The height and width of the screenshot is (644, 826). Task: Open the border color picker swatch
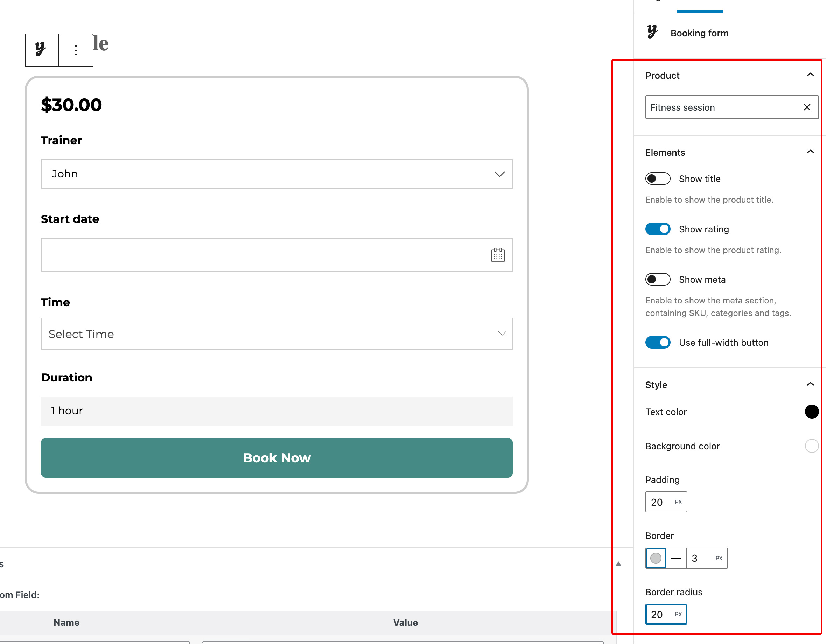[656, 558]
